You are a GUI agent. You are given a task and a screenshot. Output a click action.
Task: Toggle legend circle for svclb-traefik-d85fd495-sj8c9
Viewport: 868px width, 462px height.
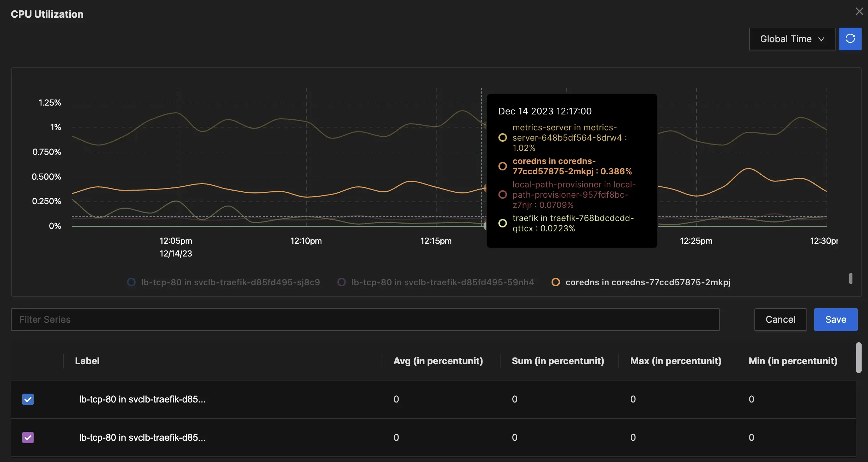point(131,282)
